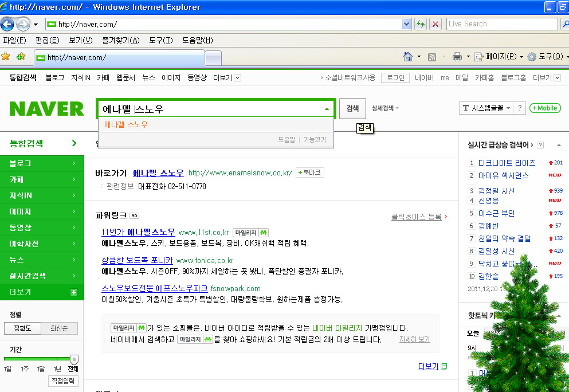The height and width of the screenshot is (392, 569).
Task: Click the 검색 search button
Action: [x=352, y=108]
